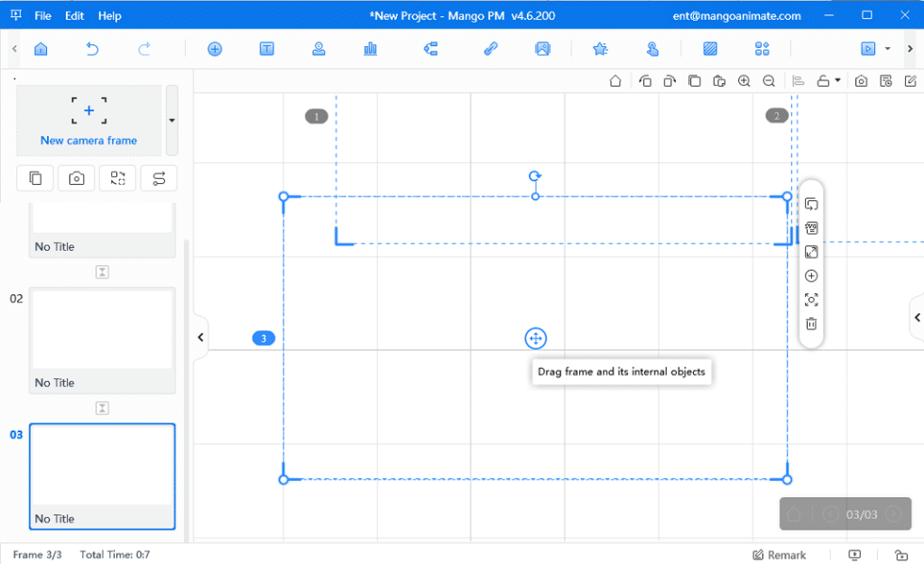Viewport: 924px width, 564px height.
Task: Open the Edit menu
Action: [74, 15]
